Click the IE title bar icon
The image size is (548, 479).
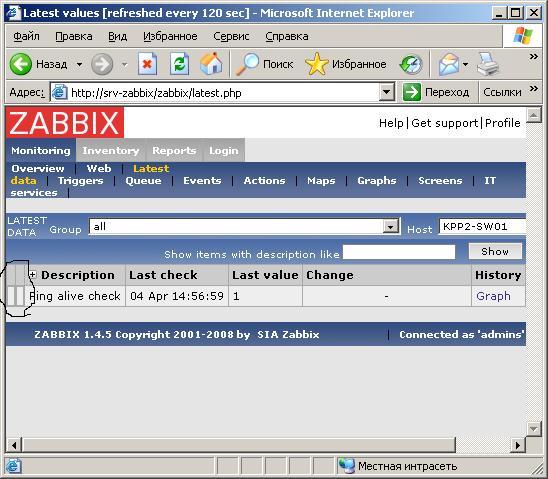pos(14,13)
